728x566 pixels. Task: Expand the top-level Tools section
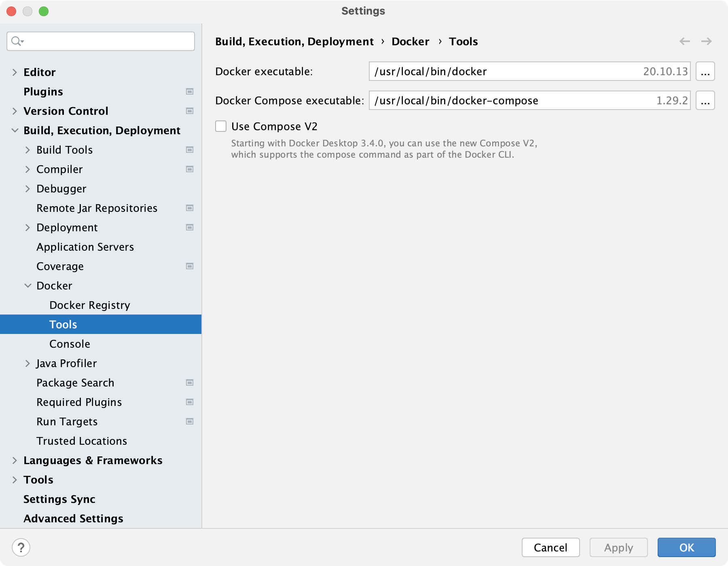click(15, 480)
